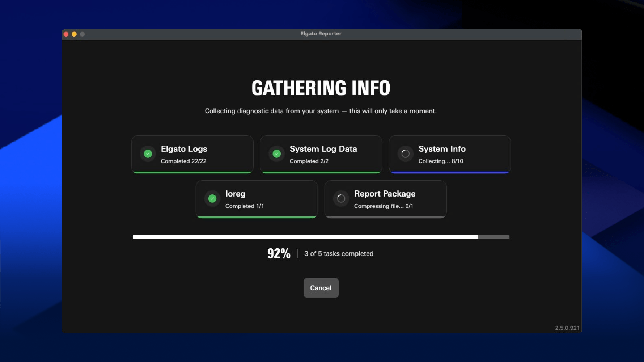
Task: Click the Elgato Reporter window title
Action: 321,34
